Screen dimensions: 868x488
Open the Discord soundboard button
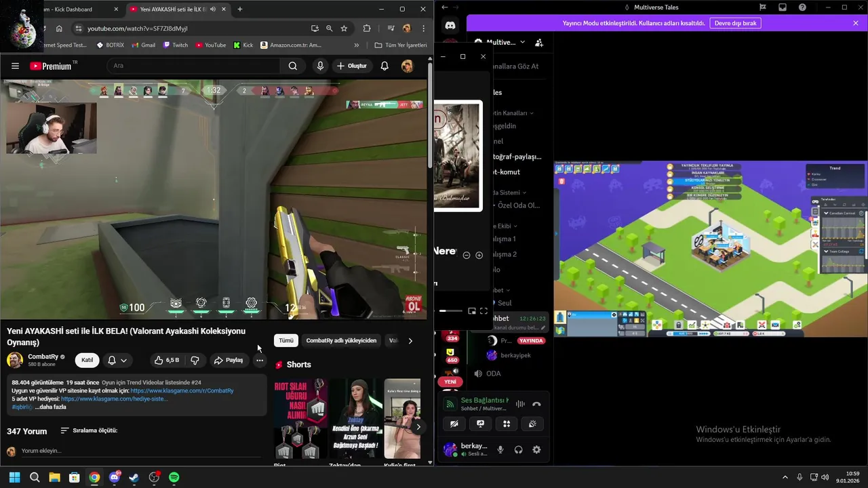tap(532, 424)
